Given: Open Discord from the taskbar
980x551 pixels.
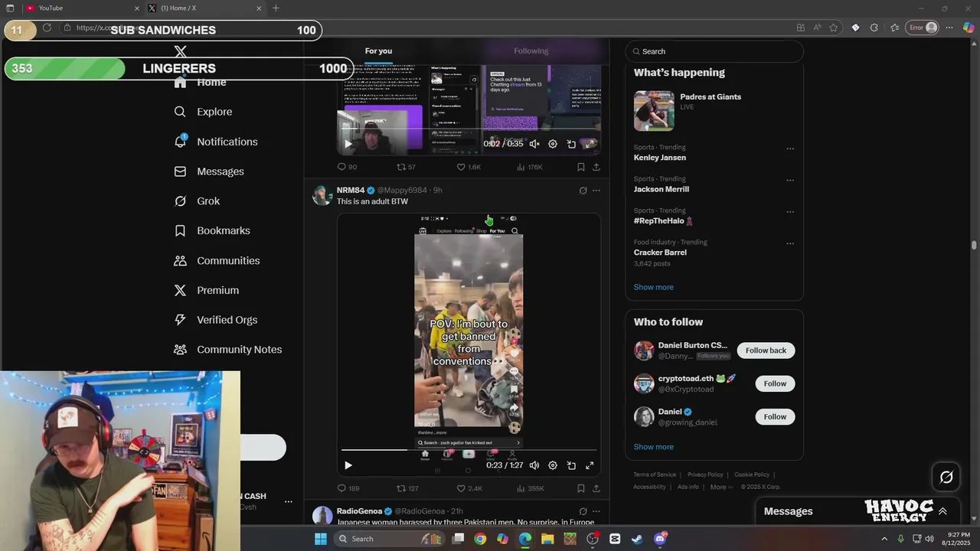Looking at the screenshot, I should pyautogui.click(x=660, y=539).
